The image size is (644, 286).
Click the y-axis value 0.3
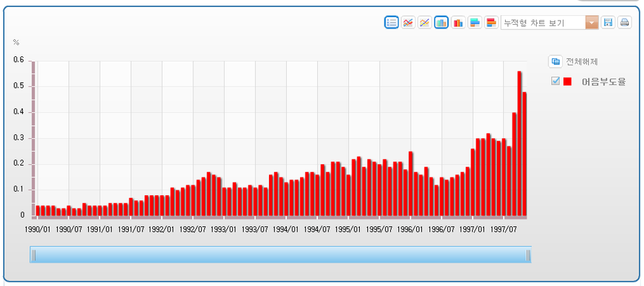[x=19, y=138]
